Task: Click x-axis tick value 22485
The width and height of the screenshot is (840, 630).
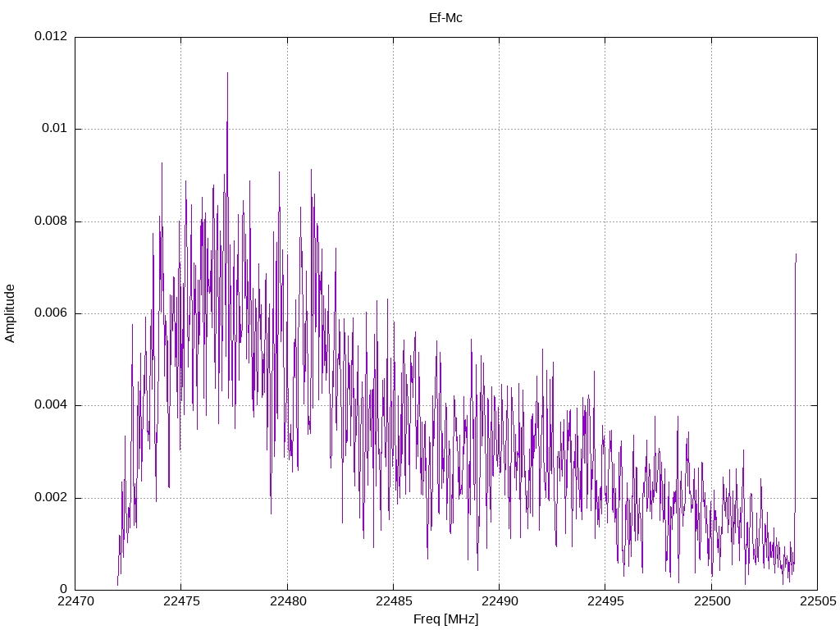Action: (x=393, y=601)
